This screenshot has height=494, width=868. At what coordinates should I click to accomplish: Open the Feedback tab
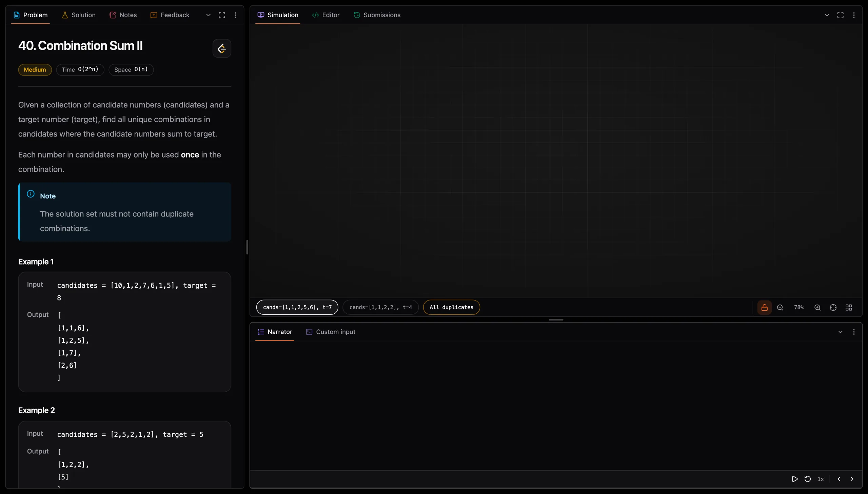tap(170, 15)
